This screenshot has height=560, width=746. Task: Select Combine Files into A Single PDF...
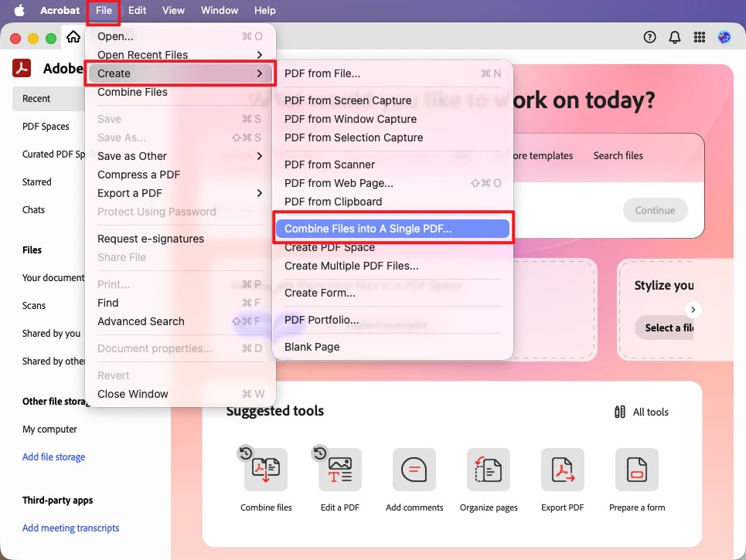tap(393, 229)
